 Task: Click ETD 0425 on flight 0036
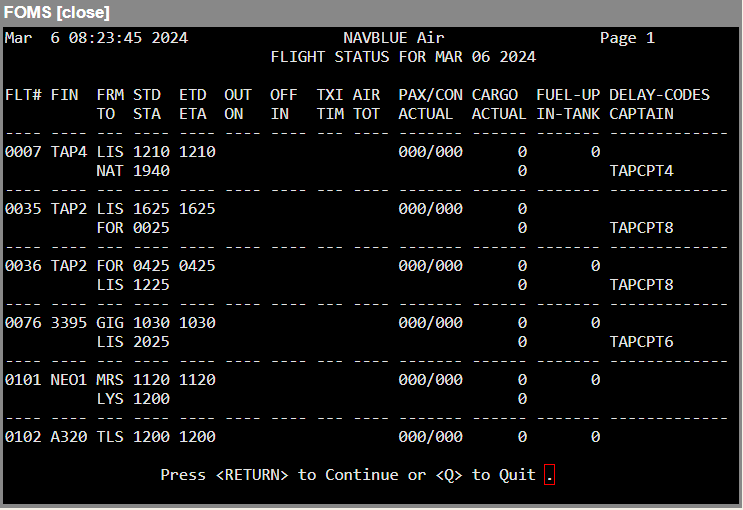(197, 265)
